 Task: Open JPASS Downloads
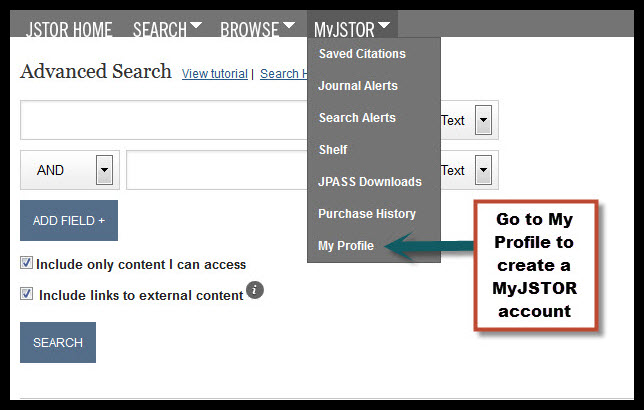click(x=370, y=182)
